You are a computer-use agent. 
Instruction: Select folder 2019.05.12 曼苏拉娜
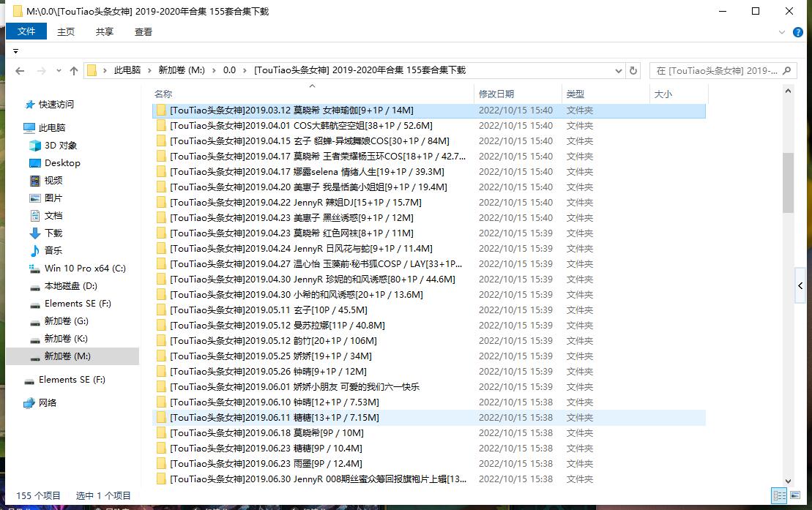(429, 326)
